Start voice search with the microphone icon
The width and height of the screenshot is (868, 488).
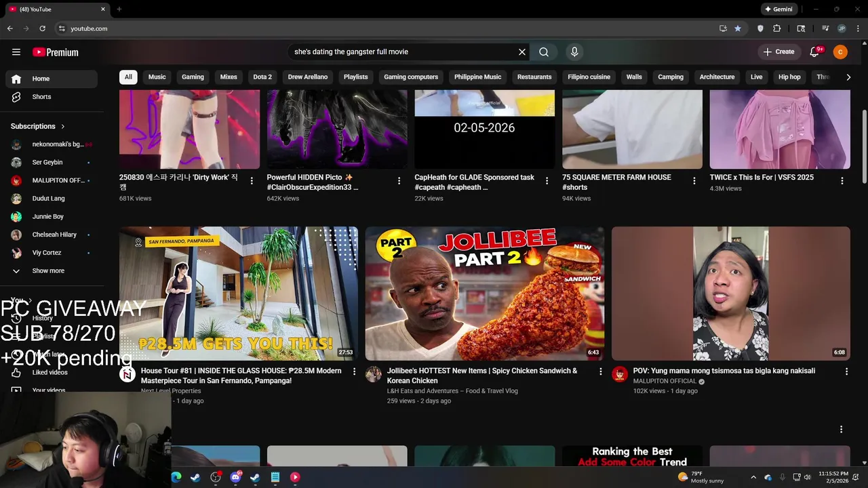574,52
